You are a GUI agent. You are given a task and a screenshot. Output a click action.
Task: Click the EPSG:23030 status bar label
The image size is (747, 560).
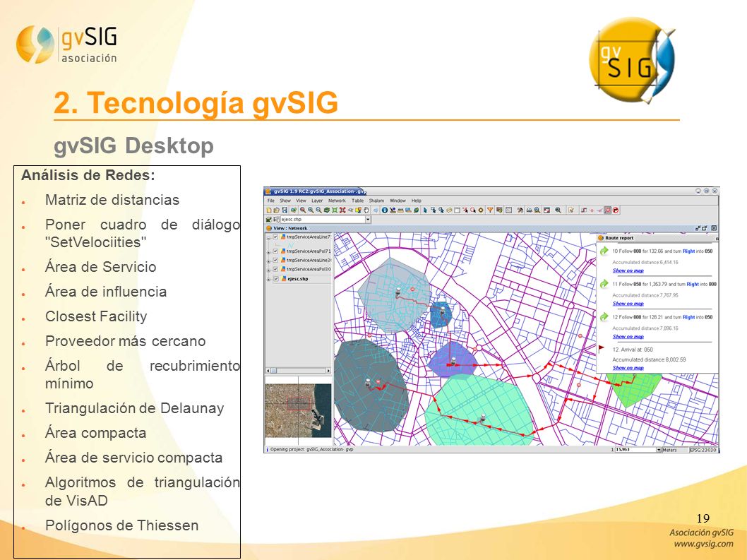point(703,450)
